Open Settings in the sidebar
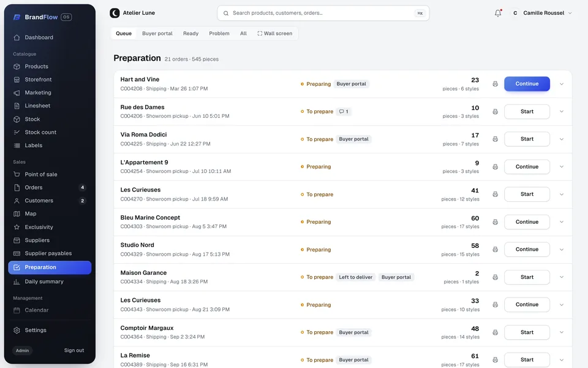This screenshot has height=368, width=588. (x=50, y=331)
